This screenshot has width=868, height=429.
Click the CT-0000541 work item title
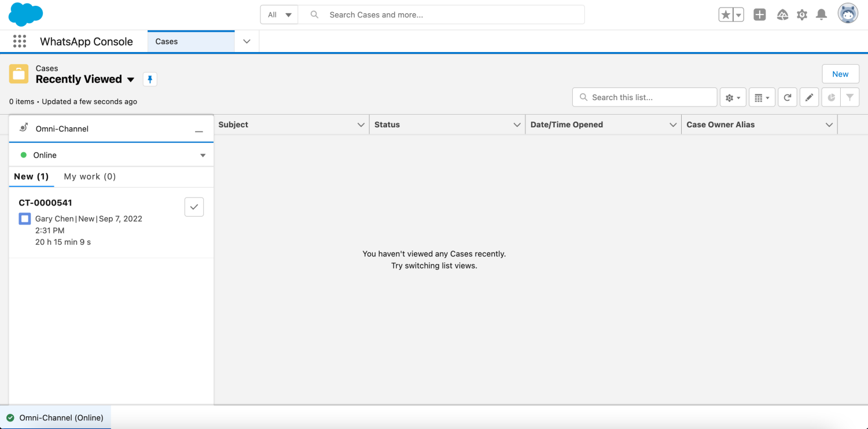tap(45, 203)
